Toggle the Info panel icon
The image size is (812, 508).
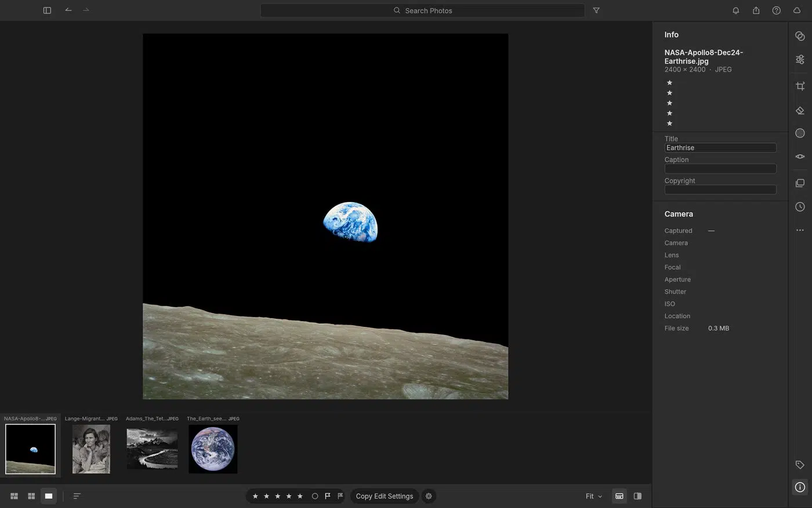tap(800, 487)
